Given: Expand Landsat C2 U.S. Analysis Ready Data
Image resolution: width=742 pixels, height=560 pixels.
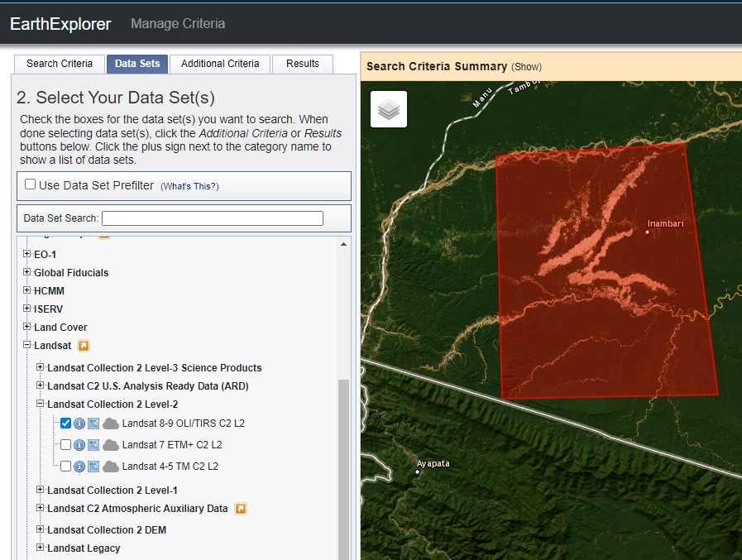Looking at the screenshot, I should click(x=41, y=385).
